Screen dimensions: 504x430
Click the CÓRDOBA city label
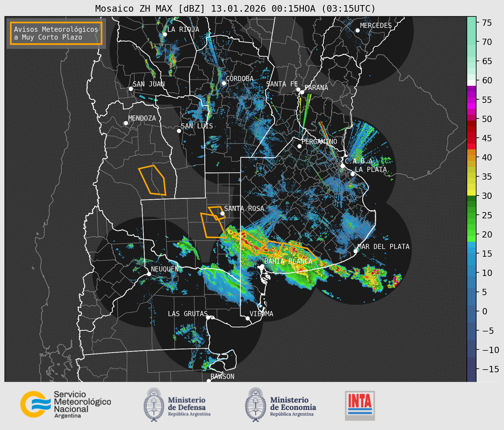(x=240, y=78)
